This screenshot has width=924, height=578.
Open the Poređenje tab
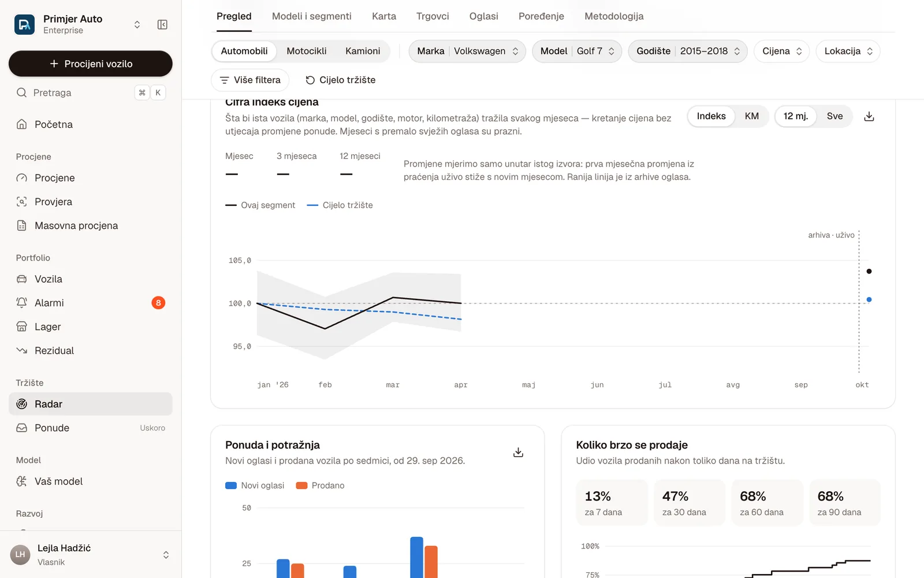(541, 16)
